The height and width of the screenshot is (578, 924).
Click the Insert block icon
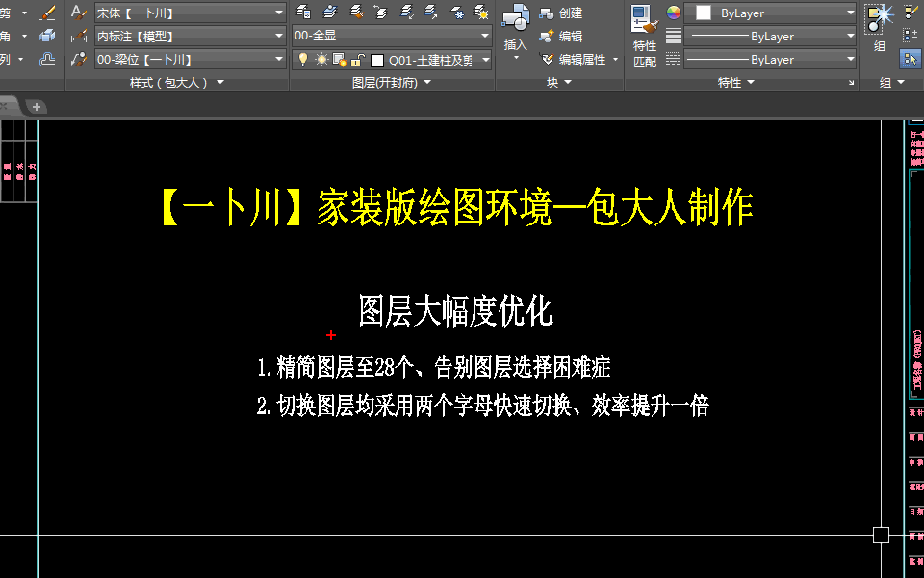point(516,17)
